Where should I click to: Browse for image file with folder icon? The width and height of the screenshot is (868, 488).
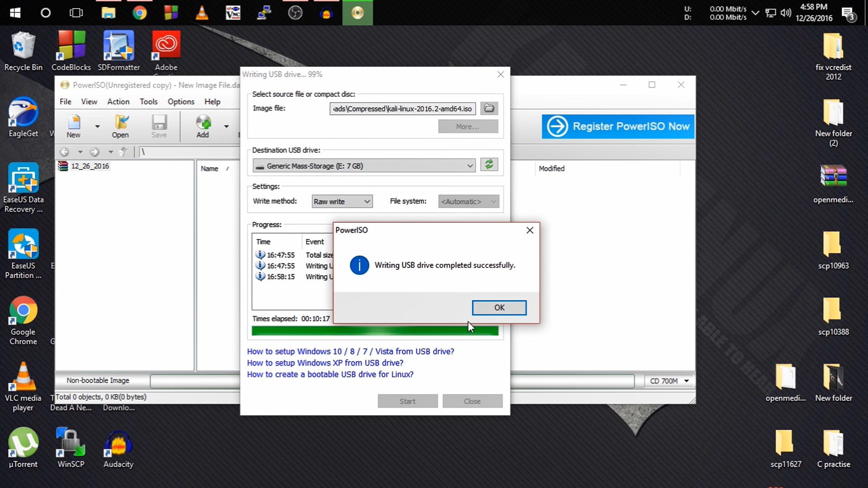point(489,108)
